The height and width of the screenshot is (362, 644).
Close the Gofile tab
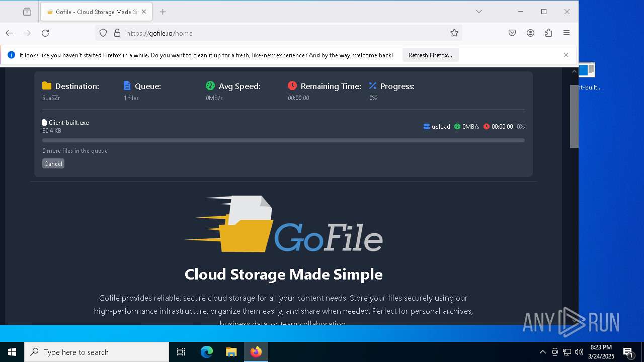pos(143,12)
